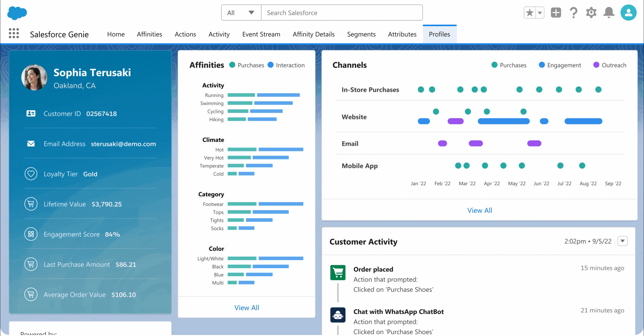644x336 pixels.
Task: Open the global create plus icon
Action: pyautogui.click(x=556, y=13)
